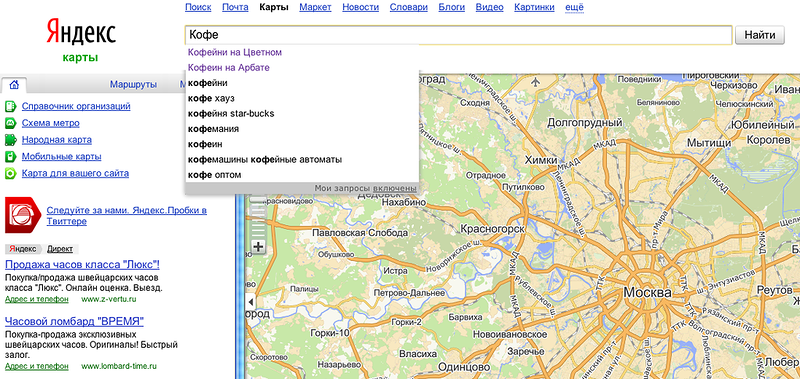Click the Справочник организаций green icon
Viewport: 800px width, 379px height.
coord(11,107)
